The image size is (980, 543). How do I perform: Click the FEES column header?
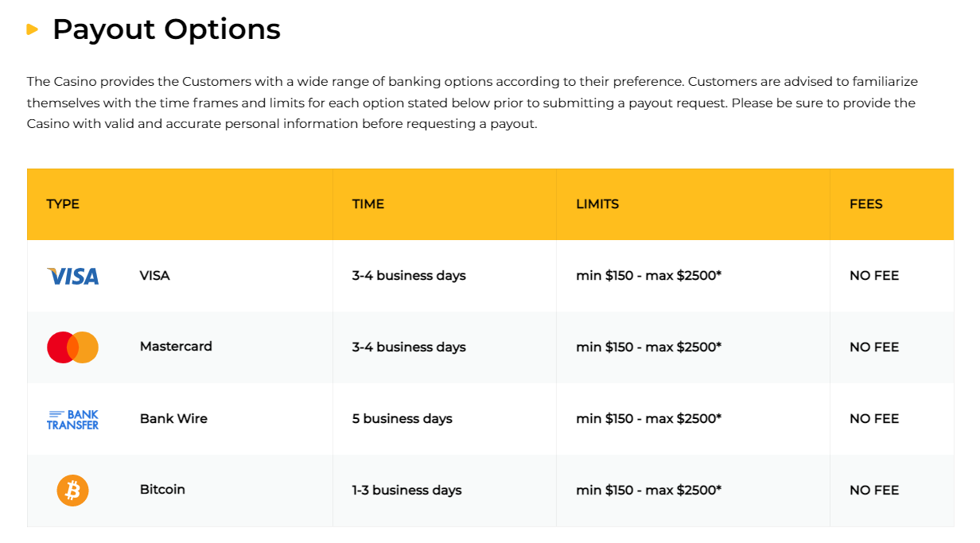[x=866, y=204]
